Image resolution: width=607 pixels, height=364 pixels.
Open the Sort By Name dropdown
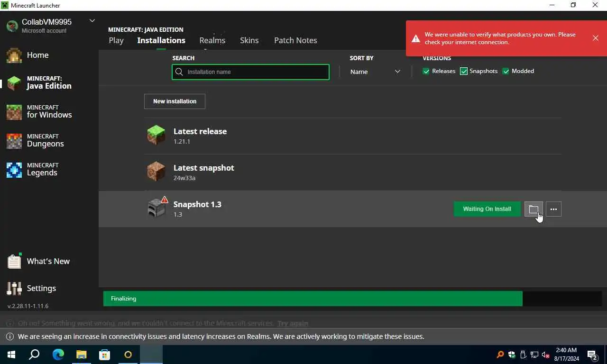[x=375, y=72]
